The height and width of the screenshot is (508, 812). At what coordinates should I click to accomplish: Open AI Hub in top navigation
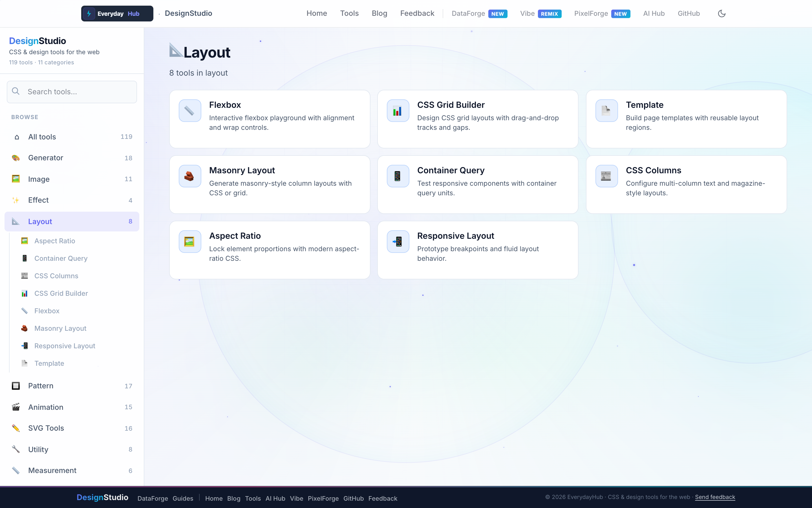pyautogui.click(x=654, y=14)
